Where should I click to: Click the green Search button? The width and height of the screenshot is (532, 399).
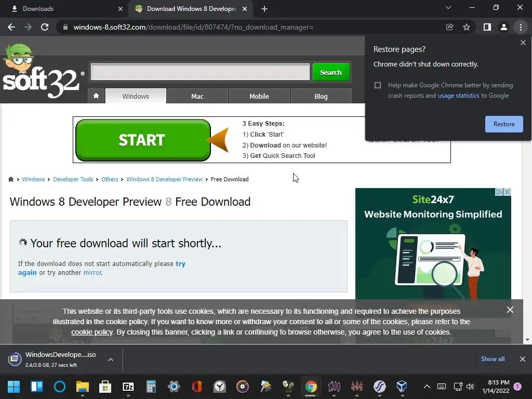click(x=331, y=72)
